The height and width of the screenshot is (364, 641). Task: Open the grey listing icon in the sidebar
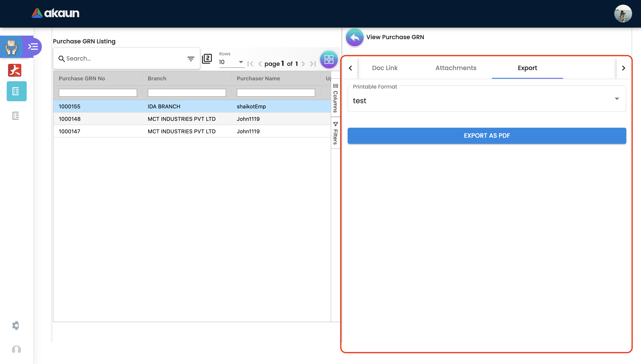click(x=16, y=116)
